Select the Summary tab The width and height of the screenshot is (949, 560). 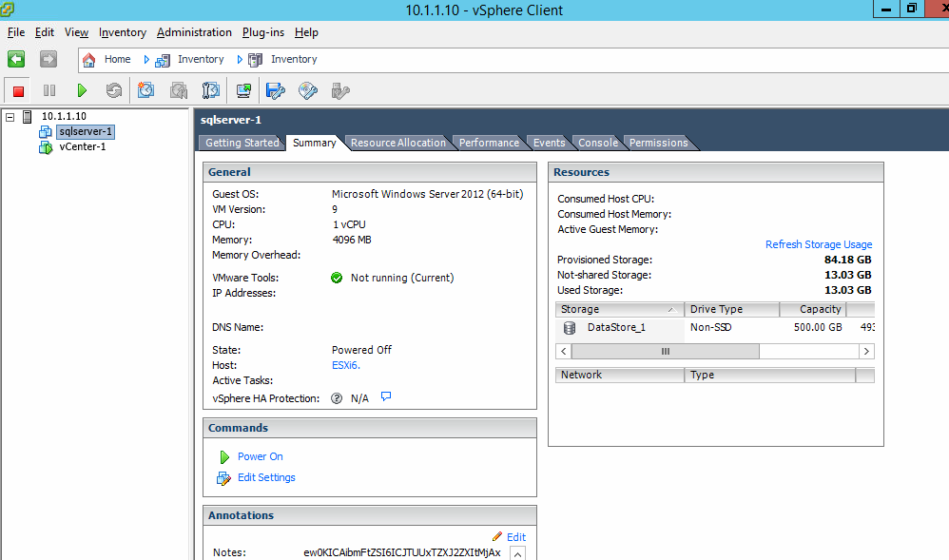pos(315,143)
